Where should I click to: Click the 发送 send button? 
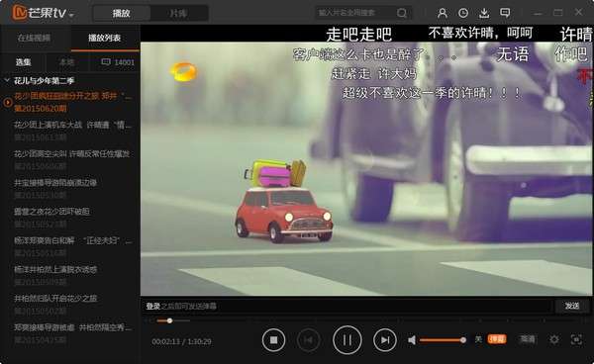(x=572, y=306)
